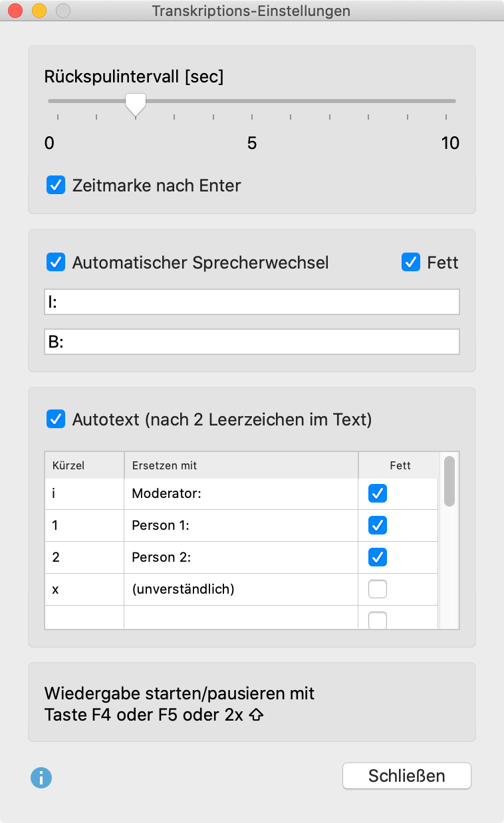Screen dimensions: 504x823
Task: Enable Fett for the (unverständlich) row
Action: coord(378,589)
